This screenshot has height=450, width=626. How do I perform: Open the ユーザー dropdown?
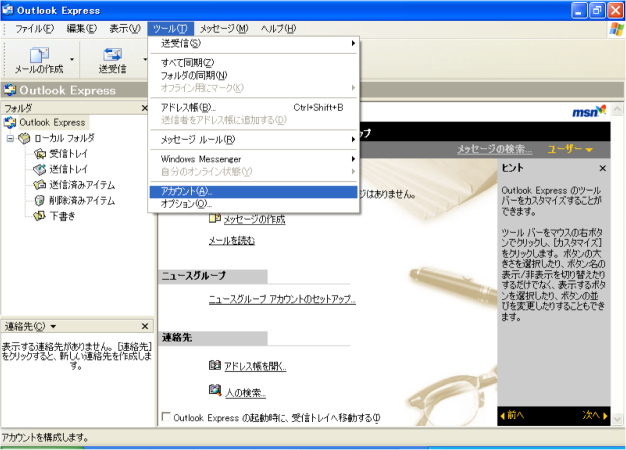(570, 149)
